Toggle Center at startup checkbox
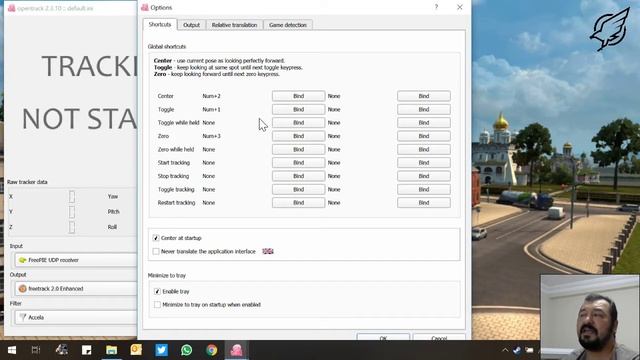Image resolution: width=640 pixels, height=360 pixels. coord(156,238)
